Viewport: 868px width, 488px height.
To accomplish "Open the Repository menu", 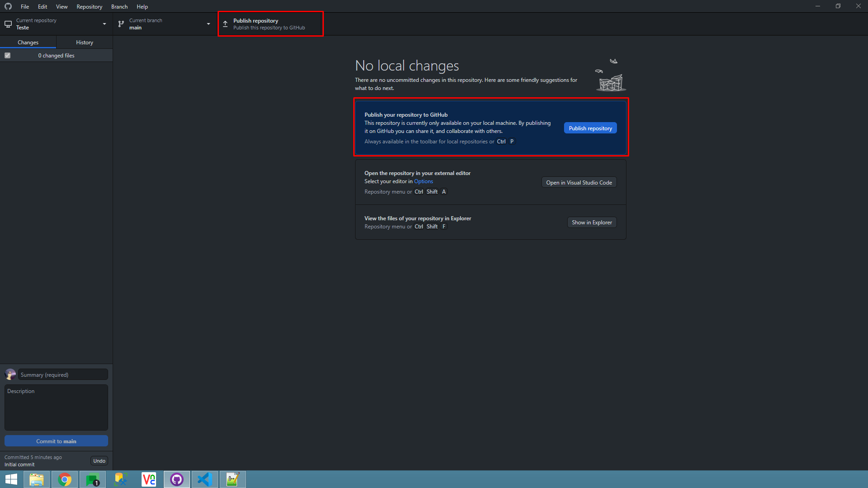I will click(x=89, y=6).
